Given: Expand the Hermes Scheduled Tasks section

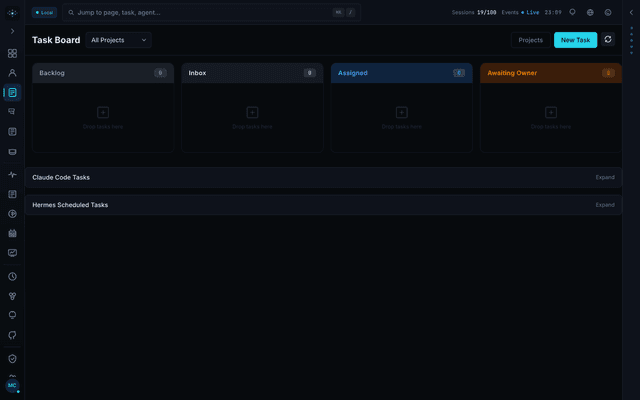Looking at the screenshot, I should click(605, 205).
